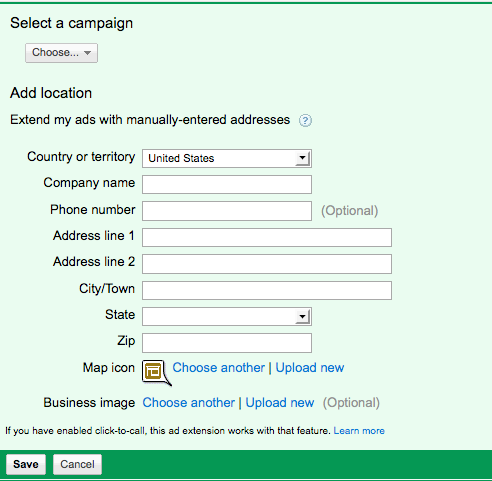Image resolution: width=492 pixels, height=481 pixels.
Task: Click Upload new for Map icon
Action: click(310, 368)
